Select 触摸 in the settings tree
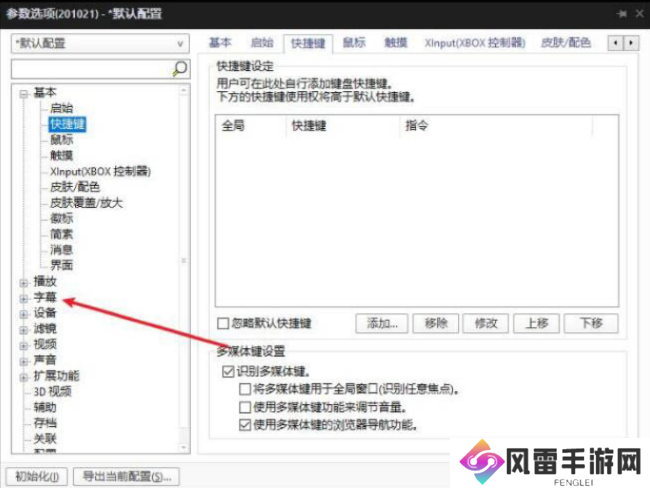This screenshot has width=650, height=488. coord(62,155)
